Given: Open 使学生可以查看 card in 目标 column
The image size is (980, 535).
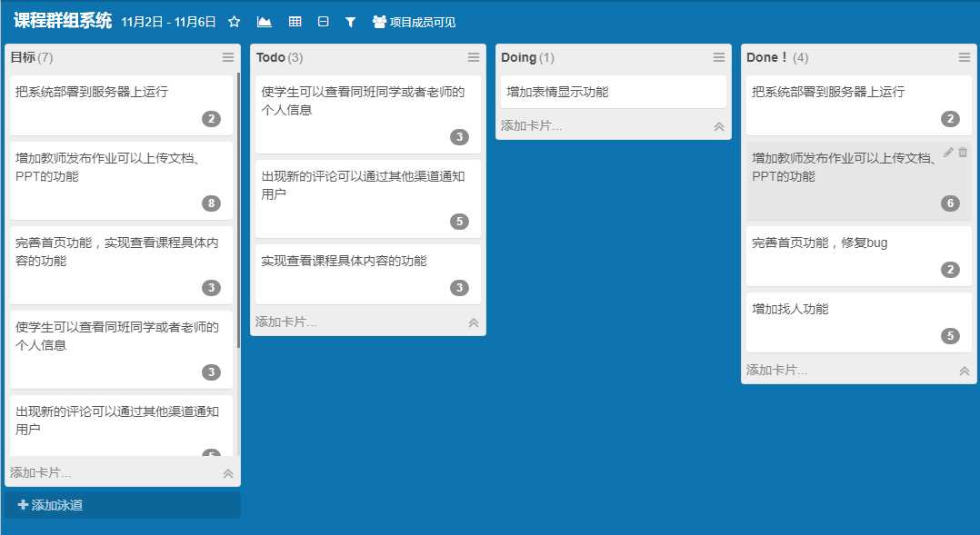Looking at the screenshot, I should click(121, 350).
